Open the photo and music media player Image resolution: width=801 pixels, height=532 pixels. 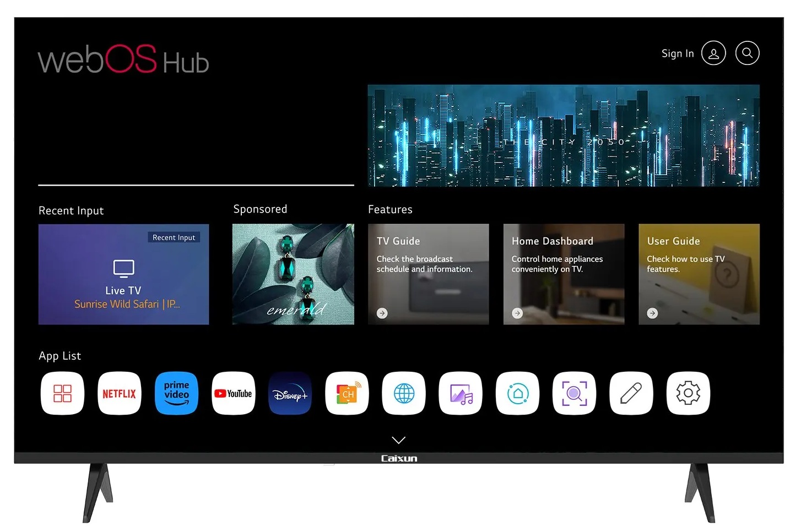click(461, 393)
